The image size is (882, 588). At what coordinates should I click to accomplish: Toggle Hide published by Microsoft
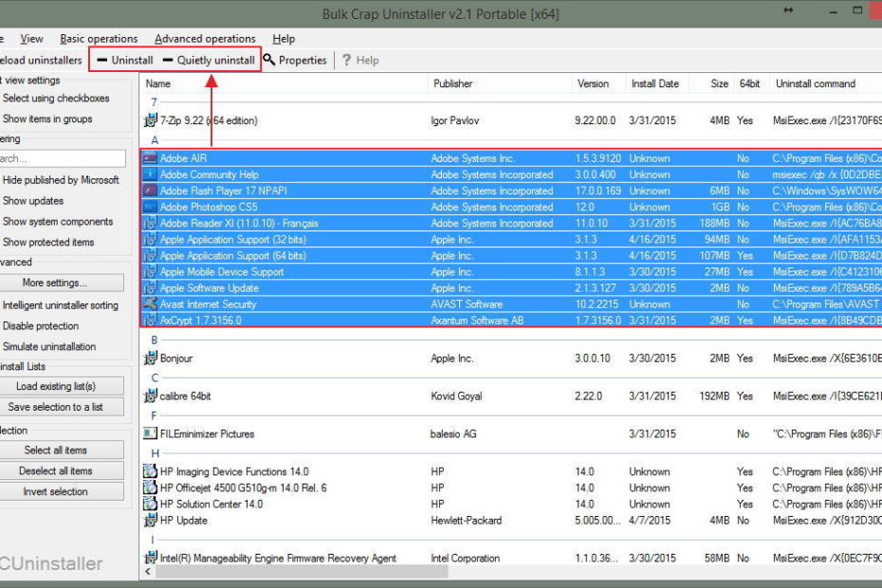point(61,180)
